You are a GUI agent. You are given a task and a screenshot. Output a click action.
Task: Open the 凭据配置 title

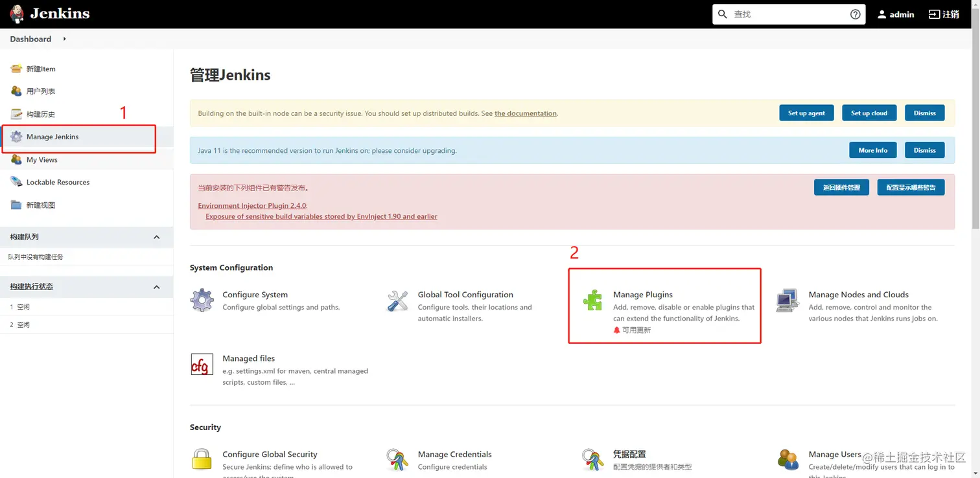(629, 454)
